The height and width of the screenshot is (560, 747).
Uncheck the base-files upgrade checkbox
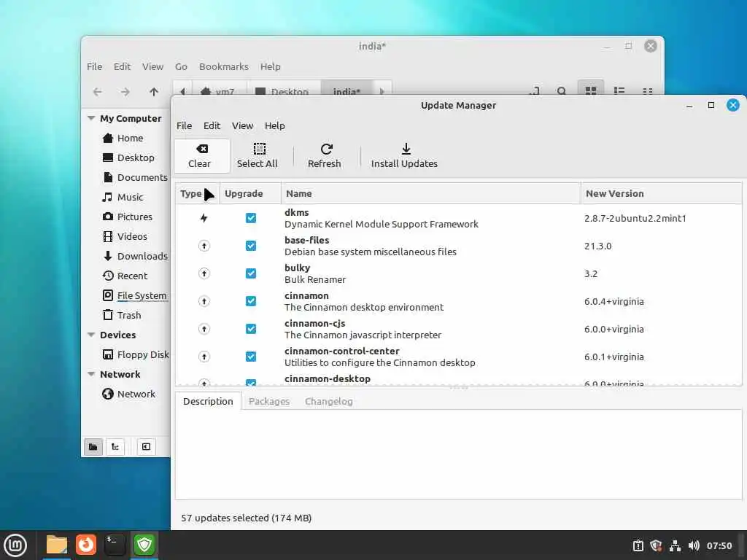tap(251, 246)
